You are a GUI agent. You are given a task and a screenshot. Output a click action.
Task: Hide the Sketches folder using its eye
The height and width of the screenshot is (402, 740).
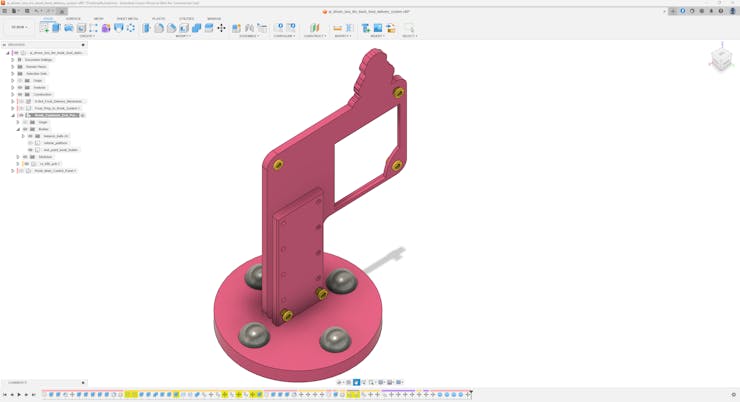pyautogui.click(x=26, y=157)
